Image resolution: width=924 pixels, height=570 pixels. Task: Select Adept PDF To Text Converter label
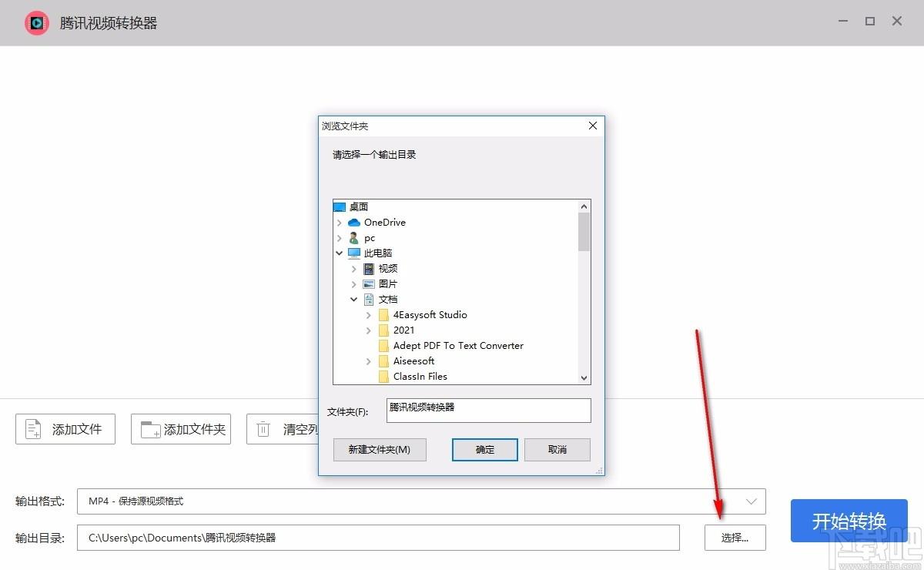click(458, 346)
